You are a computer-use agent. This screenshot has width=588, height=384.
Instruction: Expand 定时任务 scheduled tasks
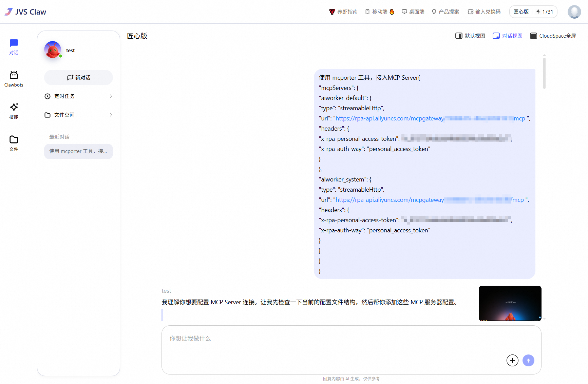pyautogui.click(x=78, y=96)
